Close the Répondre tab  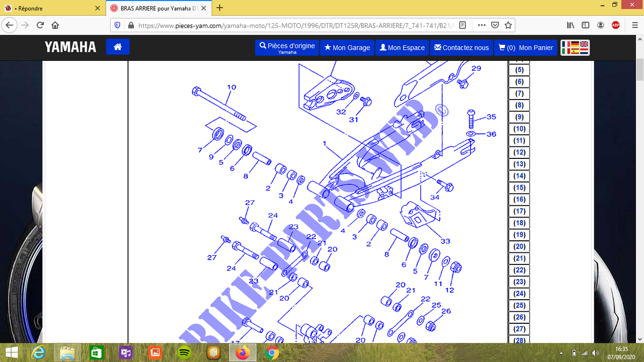coord(98,8)
